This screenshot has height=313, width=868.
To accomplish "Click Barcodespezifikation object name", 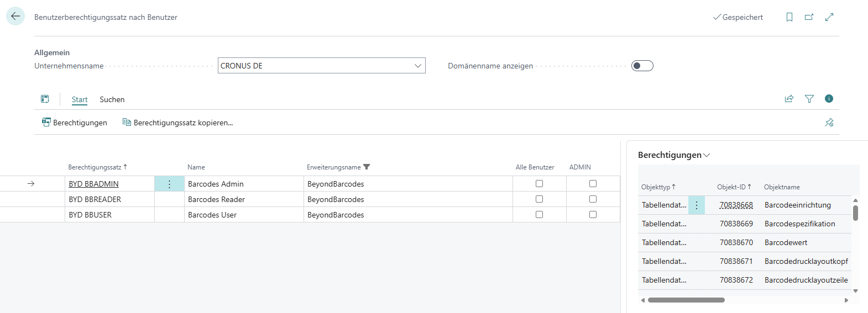I will [799, 224].
